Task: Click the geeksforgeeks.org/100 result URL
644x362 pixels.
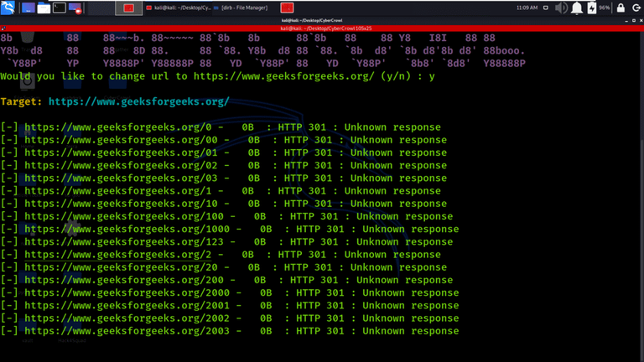Action: [x=124, y=216]
